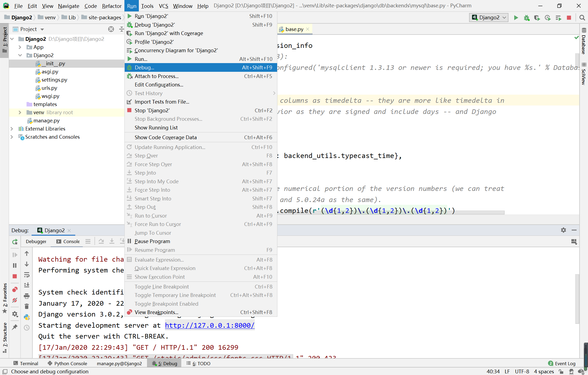Open the Terminal tool window
Image resolution: width=588 pixels, height=375 pixels.
[26, 363]
